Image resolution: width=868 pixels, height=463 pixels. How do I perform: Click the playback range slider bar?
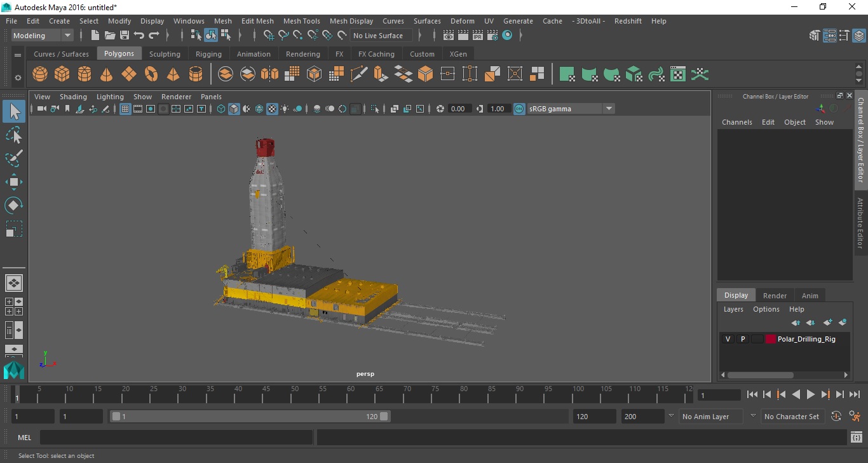pyautogui.click(x=250, y=417)
